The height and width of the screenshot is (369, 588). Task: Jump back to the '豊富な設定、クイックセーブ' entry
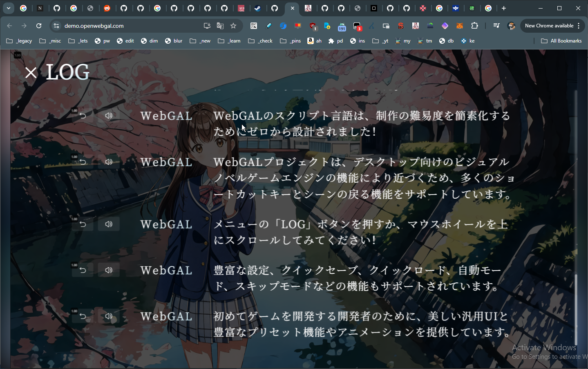83,270
